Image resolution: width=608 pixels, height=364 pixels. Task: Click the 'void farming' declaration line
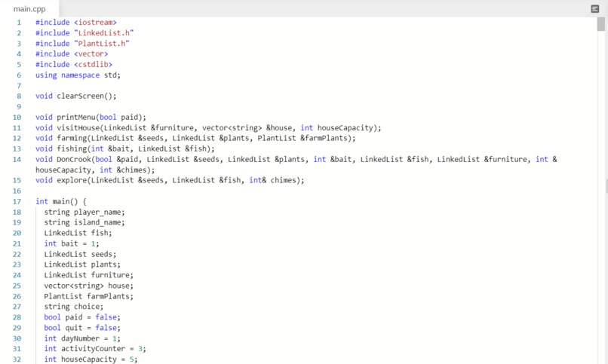(x=195, y=138)
